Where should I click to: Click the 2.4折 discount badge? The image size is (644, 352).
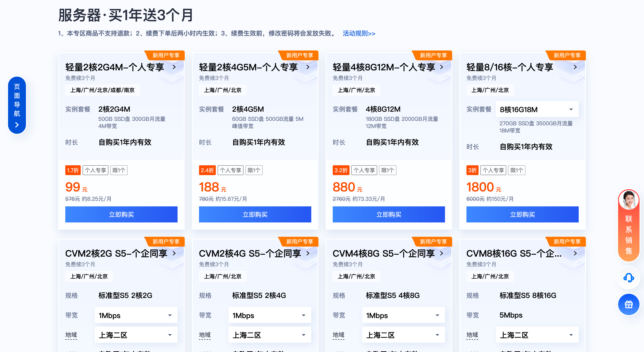click(x=207, y=170)
